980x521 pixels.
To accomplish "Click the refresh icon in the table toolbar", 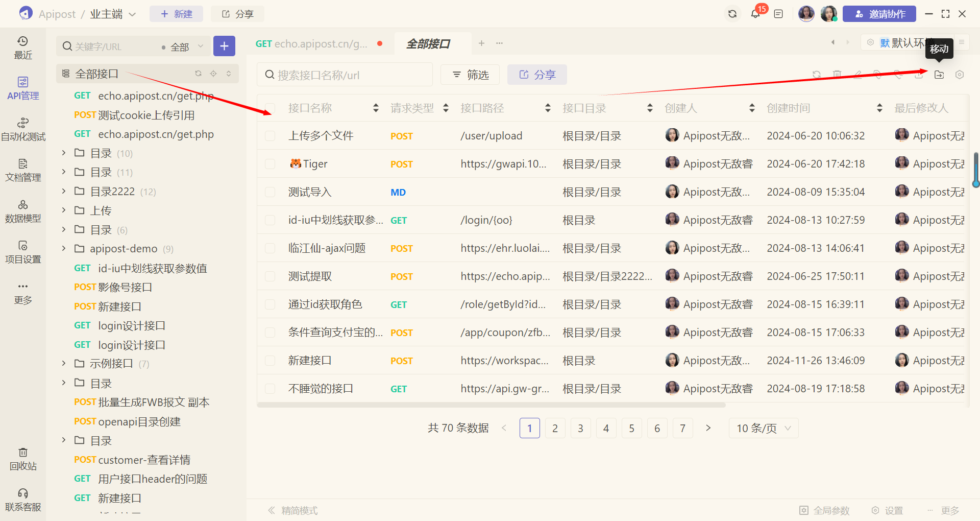I will [x=817, y=75].
